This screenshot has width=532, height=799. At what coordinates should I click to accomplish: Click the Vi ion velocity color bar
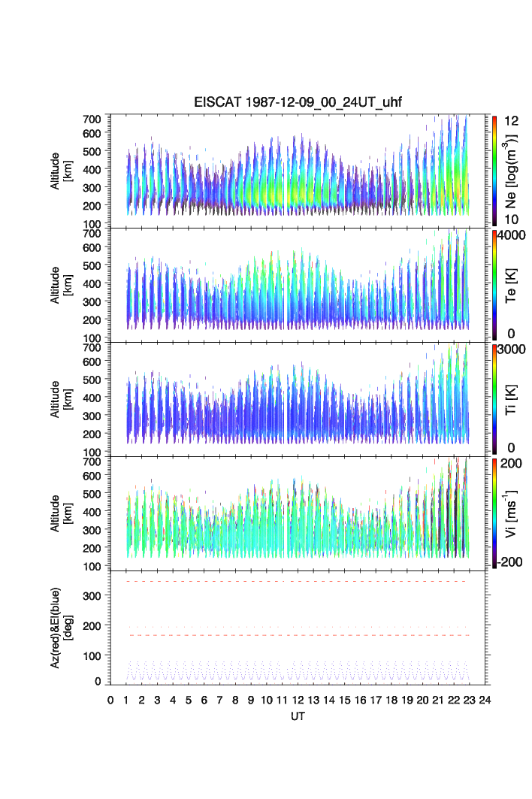pos(494,513)
